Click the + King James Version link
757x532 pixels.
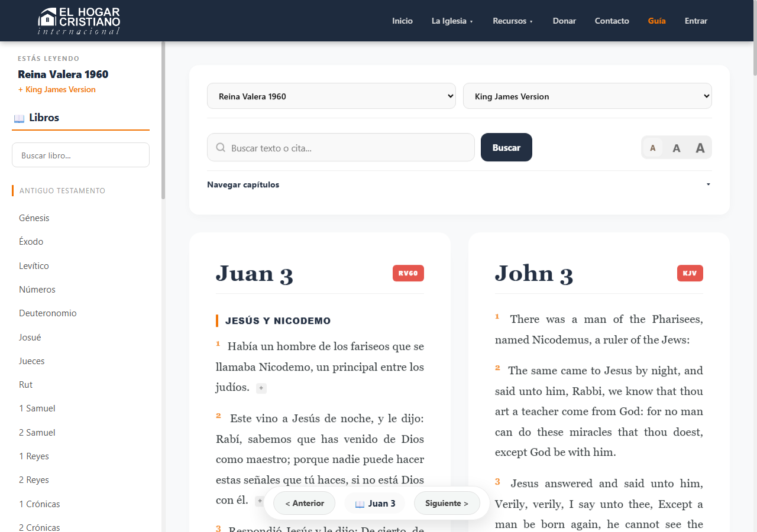[x=57, y=89]
